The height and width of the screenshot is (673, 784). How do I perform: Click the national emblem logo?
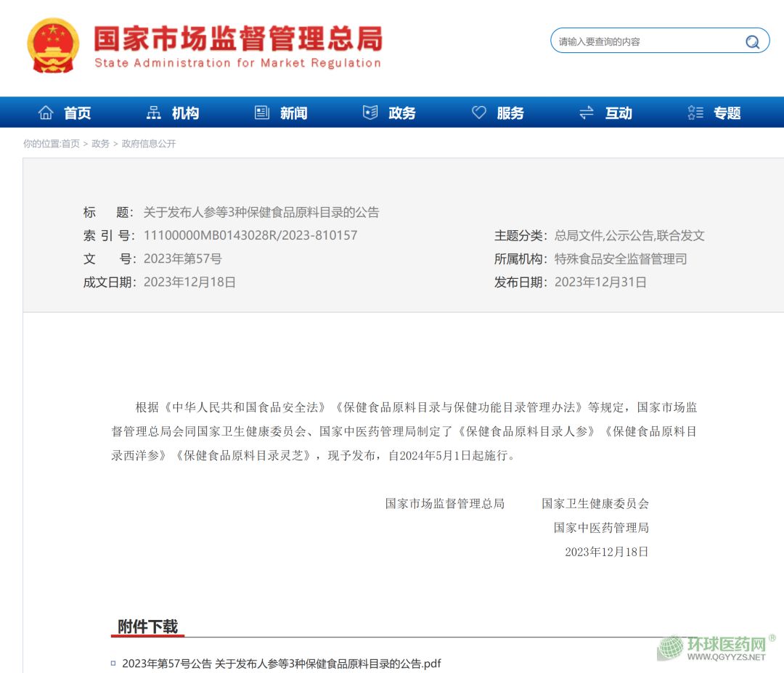[x=53, y=45]
